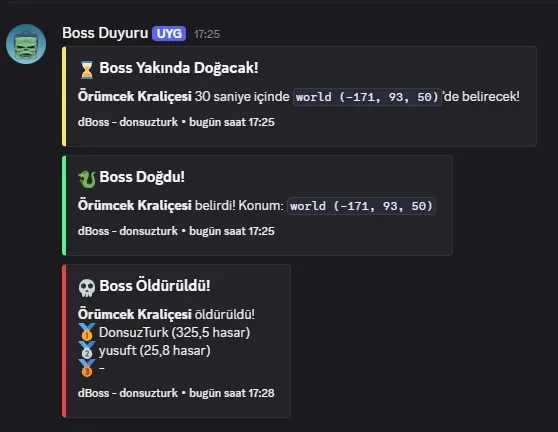The image size is (558, 432).
Task: Click the silver second-place medal emoji
Action: point(87,350)
